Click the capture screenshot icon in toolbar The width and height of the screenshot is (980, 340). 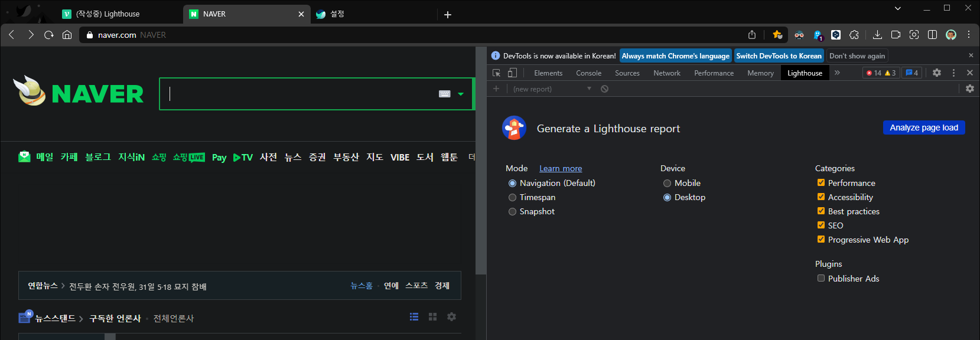(914, 35)
